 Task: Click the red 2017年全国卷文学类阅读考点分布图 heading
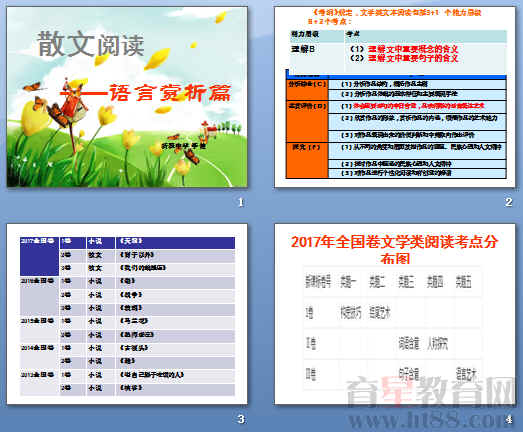pyautogui.click(x=395, y=250)
